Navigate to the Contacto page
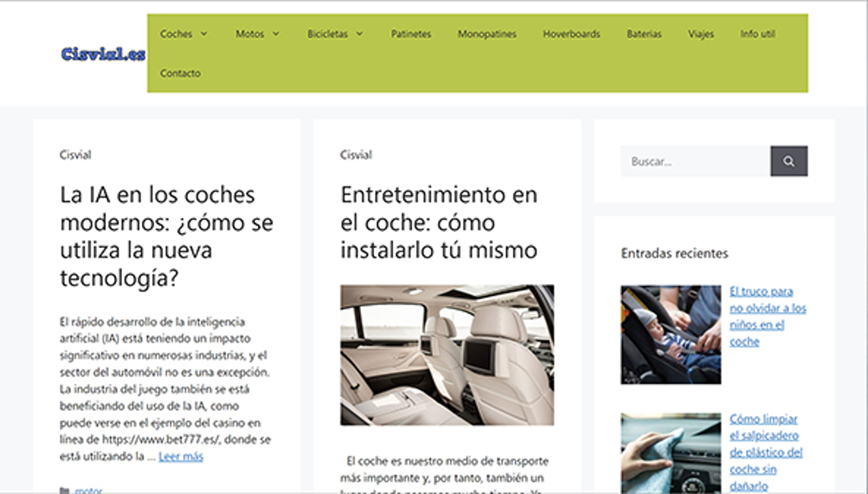Screen dimensions: 868x494 (x=180, y=73)
